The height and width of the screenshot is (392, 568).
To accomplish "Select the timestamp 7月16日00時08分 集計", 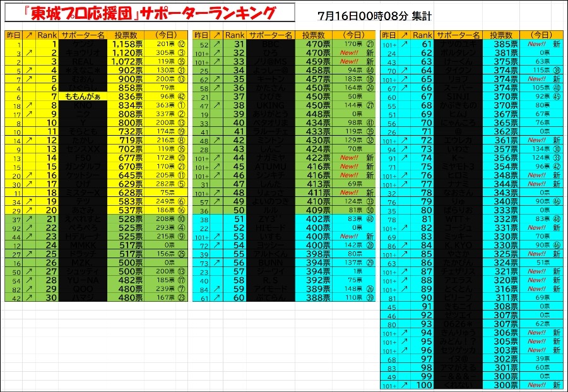I will pyautogui.click(x=374, y=16).
